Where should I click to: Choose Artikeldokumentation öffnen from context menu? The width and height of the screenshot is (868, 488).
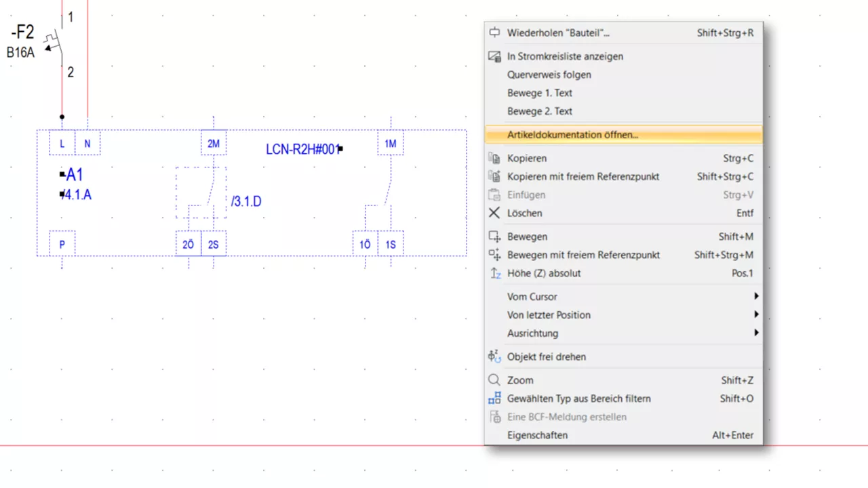pos(572,135)
